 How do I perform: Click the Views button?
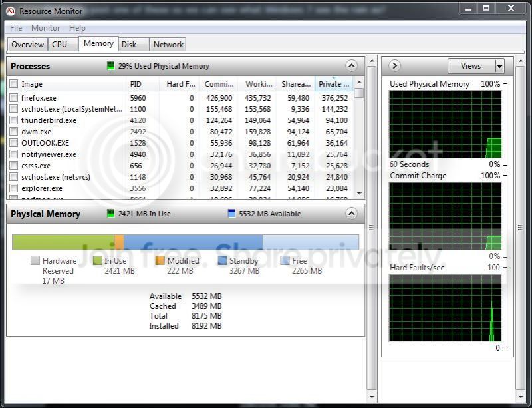click(471, 66)
